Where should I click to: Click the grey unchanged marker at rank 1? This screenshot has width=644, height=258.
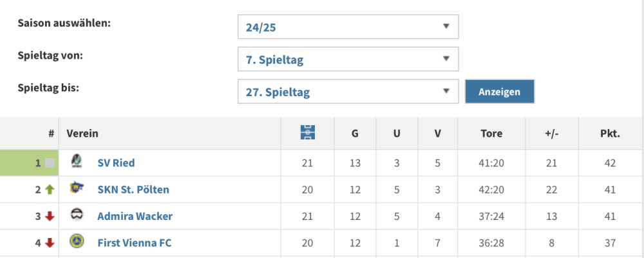pos(50,163)
